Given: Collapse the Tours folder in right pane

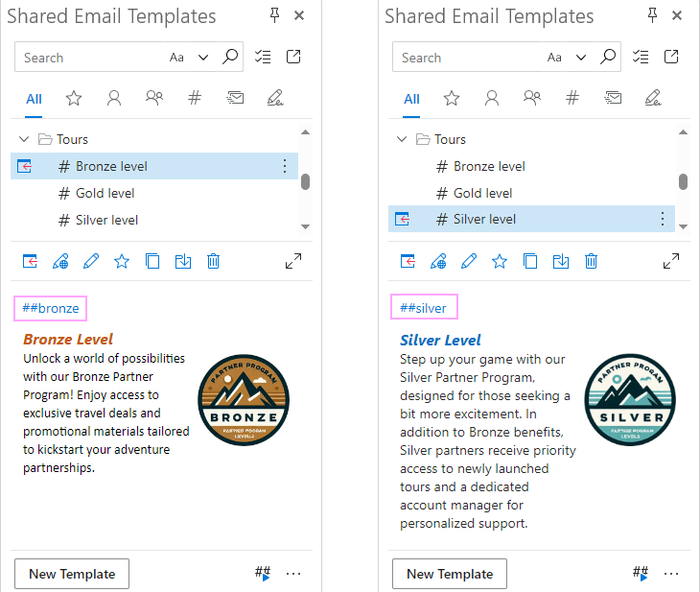Looking at the screenshot, I should 402,139.
